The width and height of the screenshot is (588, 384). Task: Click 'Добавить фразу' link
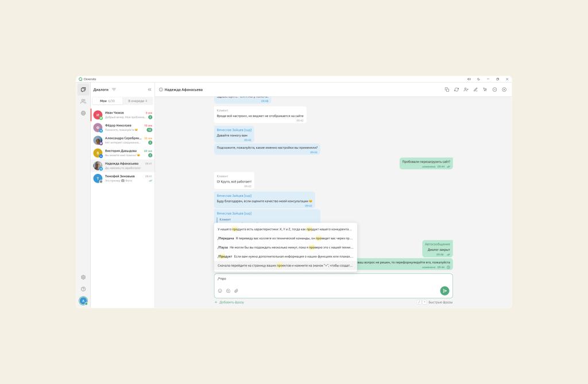pos(229,302)
